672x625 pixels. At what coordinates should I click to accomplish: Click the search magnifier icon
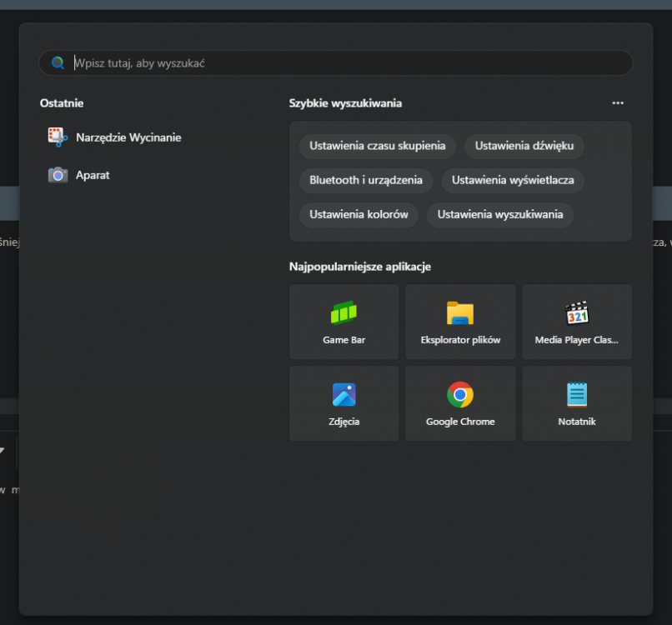(x=58, y=63)
